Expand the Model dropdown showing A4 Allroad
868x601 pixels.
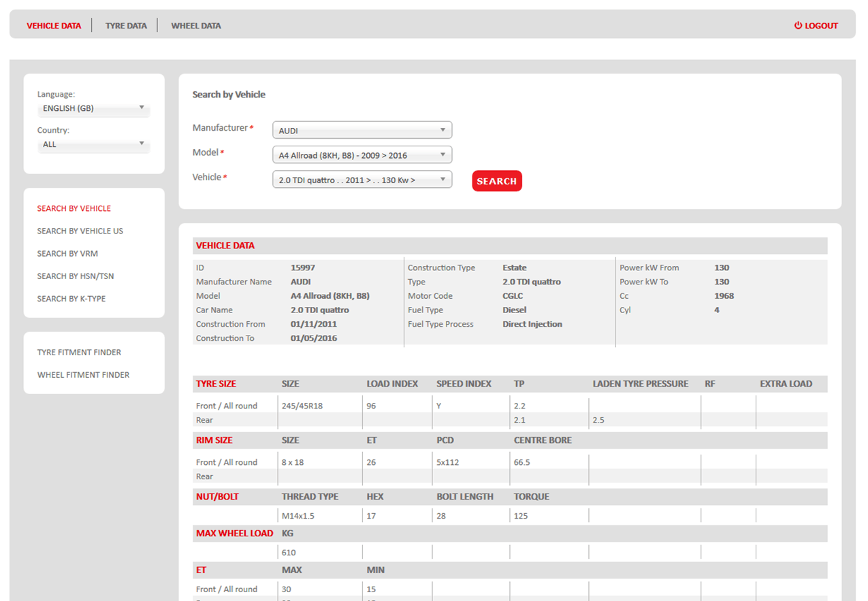pyautogui.click(x=361, y=155)
